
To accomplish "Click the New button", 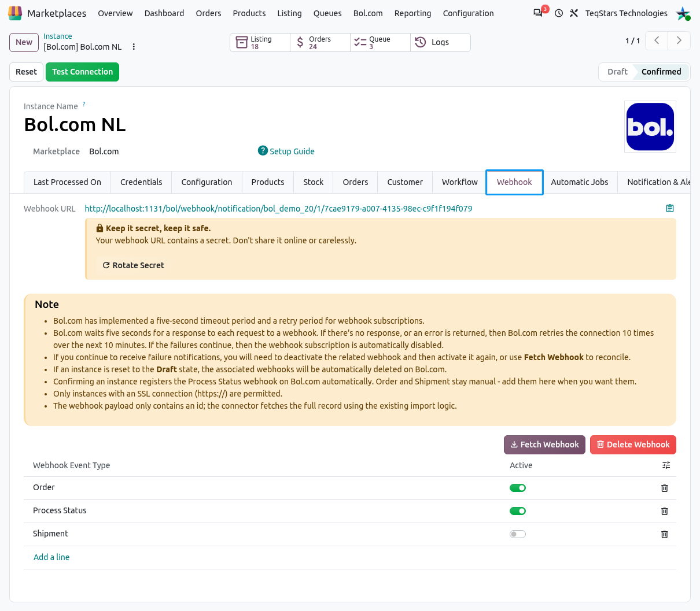I will click(x=24, y=42).
